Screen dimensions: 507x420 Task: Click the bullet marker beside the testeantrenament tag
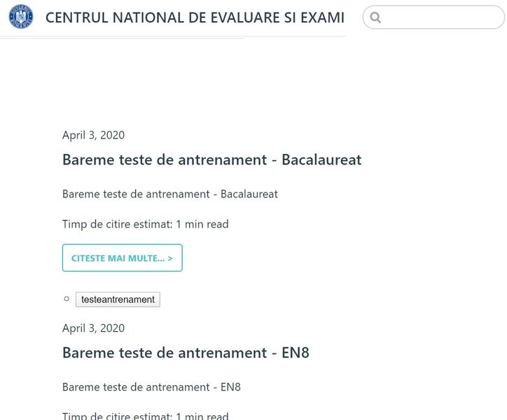(67, 299)
